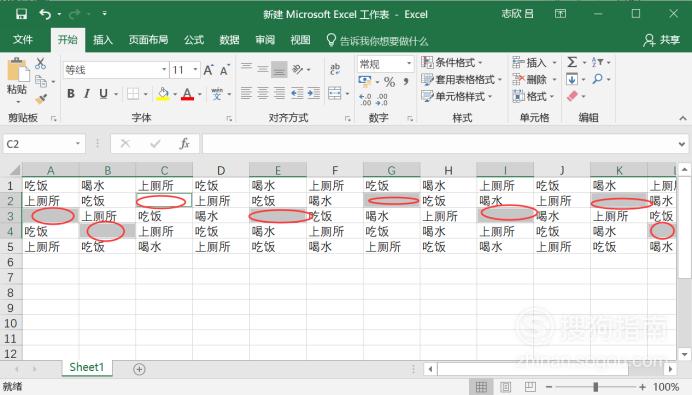
Task: Click the clear eraser icon
Action: (572, 96)
